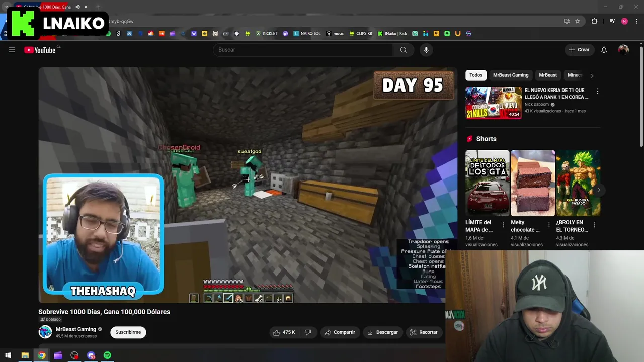
Task: Open Spotify from taskbar
Action: 107,355
